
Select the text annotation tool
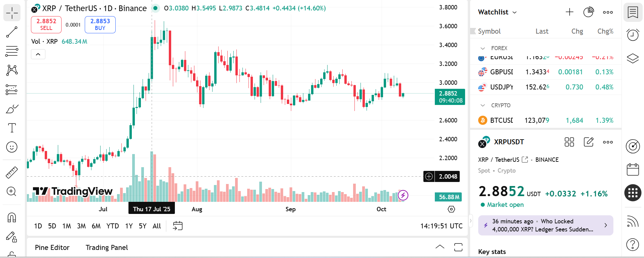click(12, 128)
